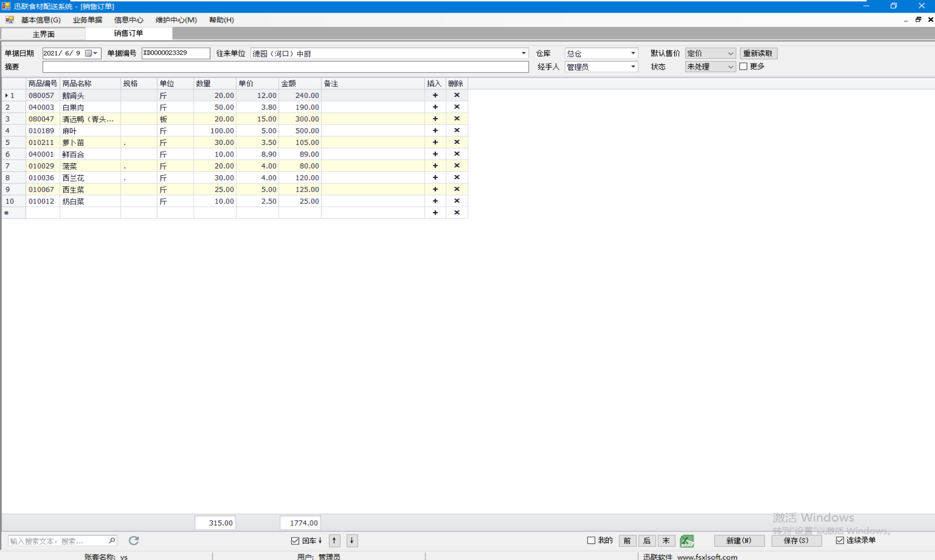
Task: Click the search magnifier icon
Action: (112, 540)
